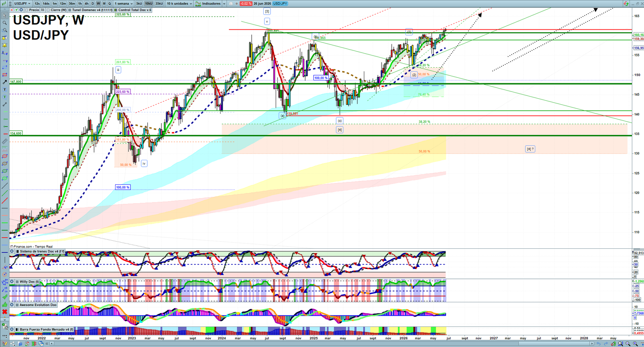Viewport: 644px width, 347px height.
Task: Click the 35kU history button
Action: [x=159, y=4]
